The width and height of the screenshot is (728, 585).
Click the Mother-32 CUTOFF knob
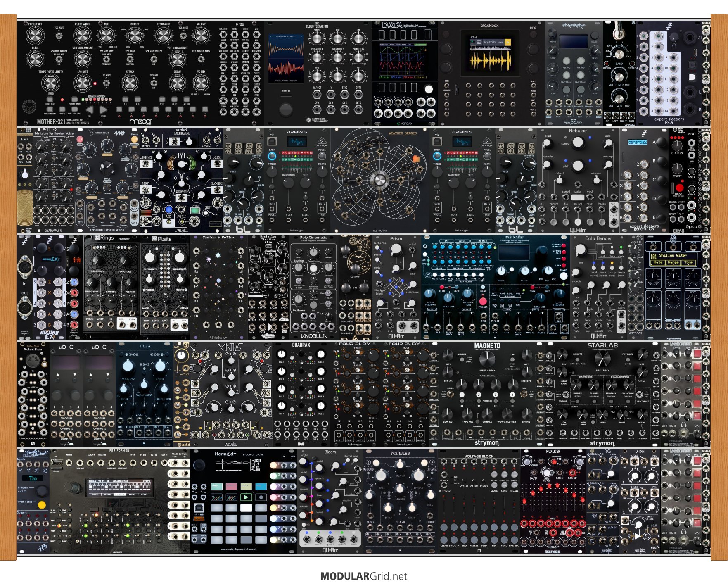(x=135, y=36)
